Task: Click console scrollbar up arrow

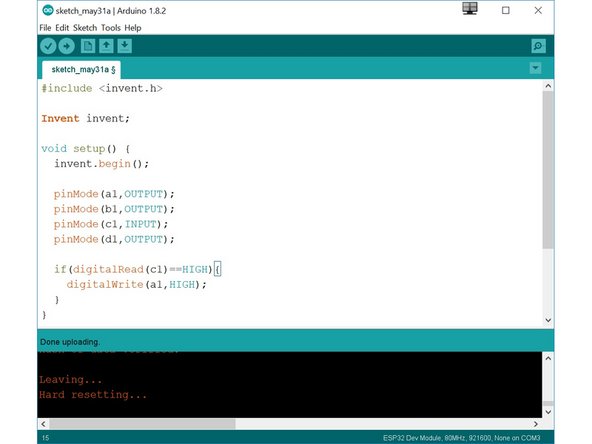Action: pos(548,358)
